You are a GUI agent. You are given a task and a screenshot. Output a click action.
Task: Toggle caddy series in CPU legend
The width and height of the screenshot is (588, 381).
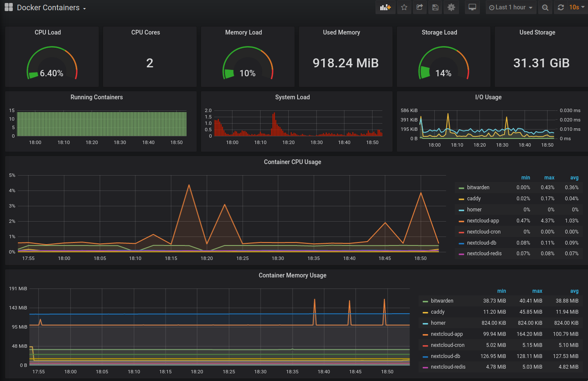pos(474,199)
